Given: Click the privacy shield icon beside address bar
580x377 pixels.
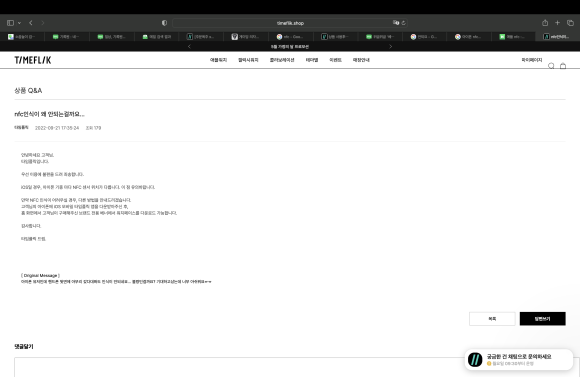Looking at the screenshot, I should click(164, 23).
